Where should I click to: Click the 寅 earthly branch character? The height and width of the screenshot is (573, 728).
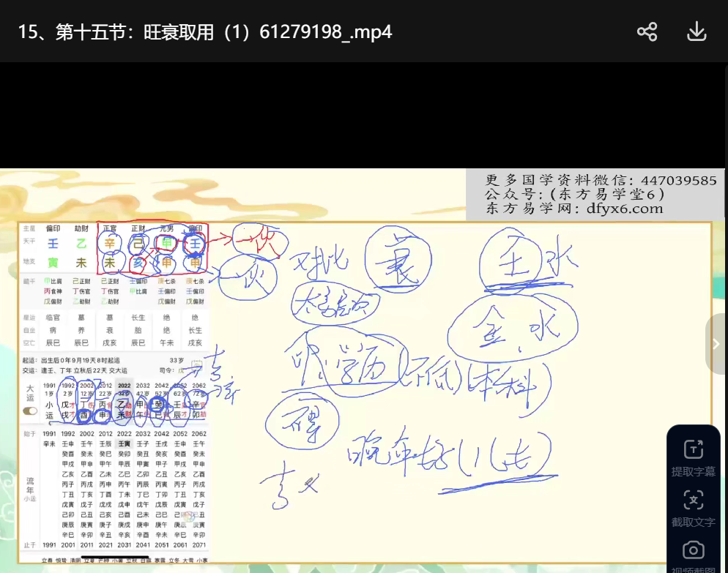click(53, 263)
